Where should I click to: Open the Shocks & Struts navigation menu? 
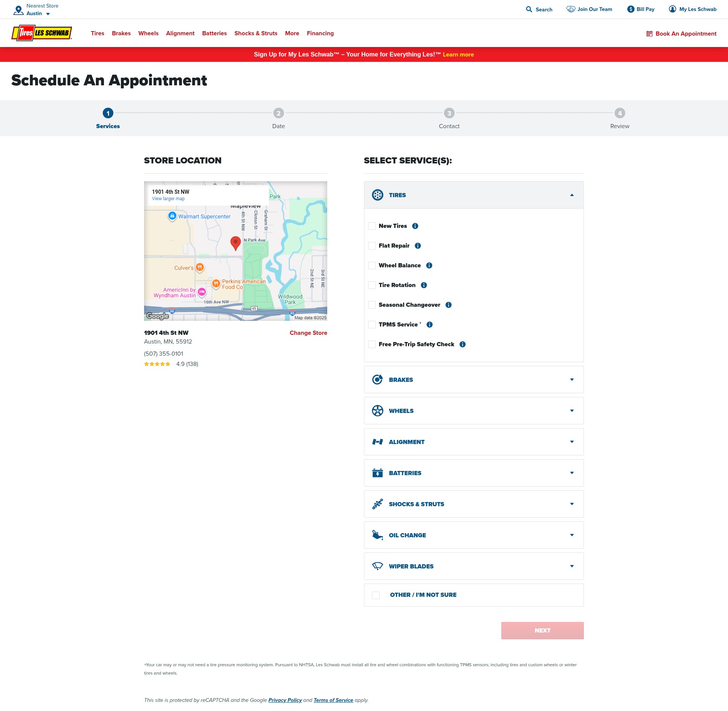click(x=256, y=33)
